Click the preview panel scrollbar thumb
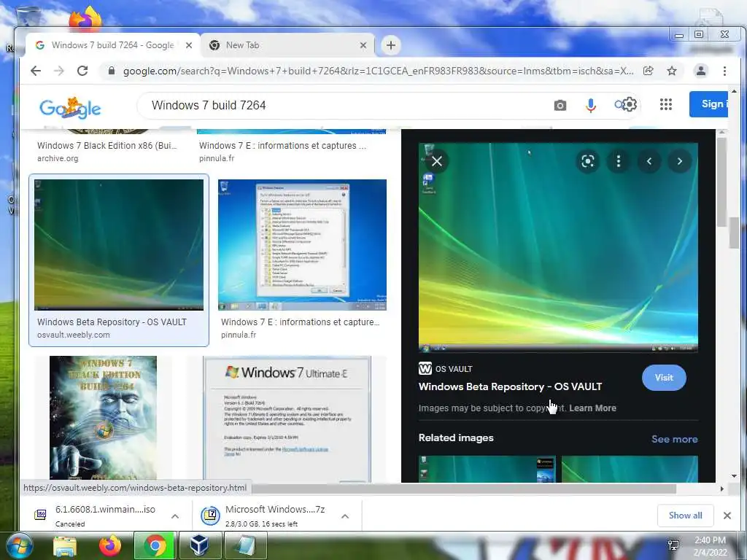 [721, 181]
